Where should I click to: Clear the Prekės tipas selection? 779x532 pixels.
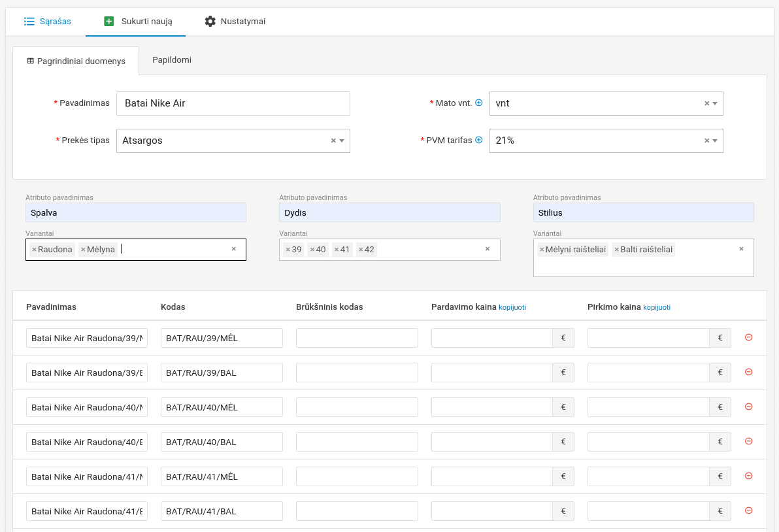coord(333,141)
